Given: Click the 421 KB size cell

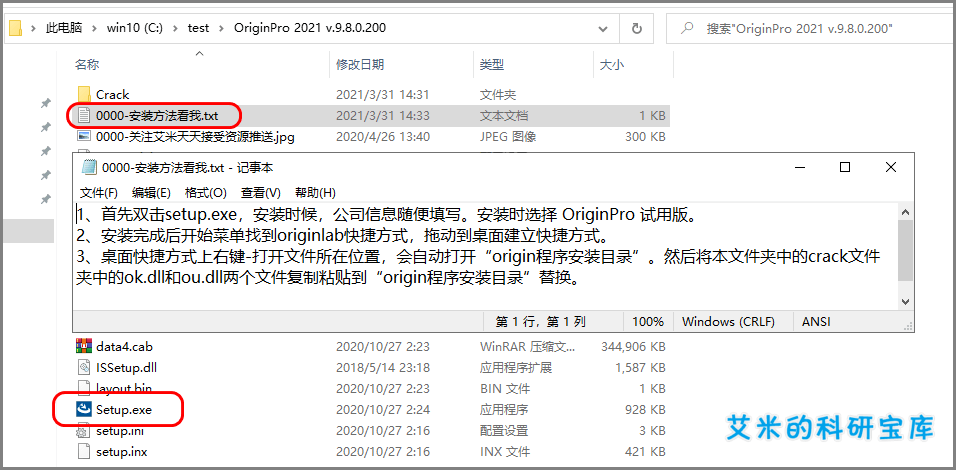Looking at the screenshot, I should [645, 452].
